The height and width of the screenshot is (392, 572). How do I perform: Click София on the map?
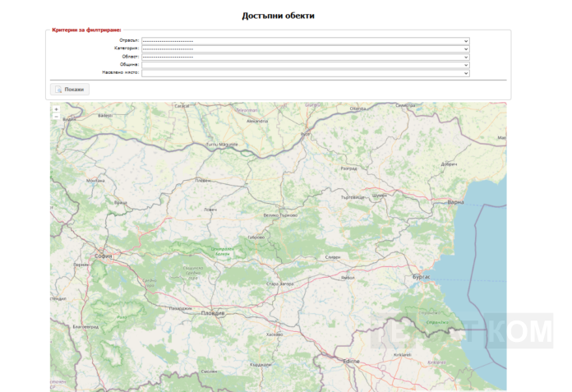coord(103,256)
